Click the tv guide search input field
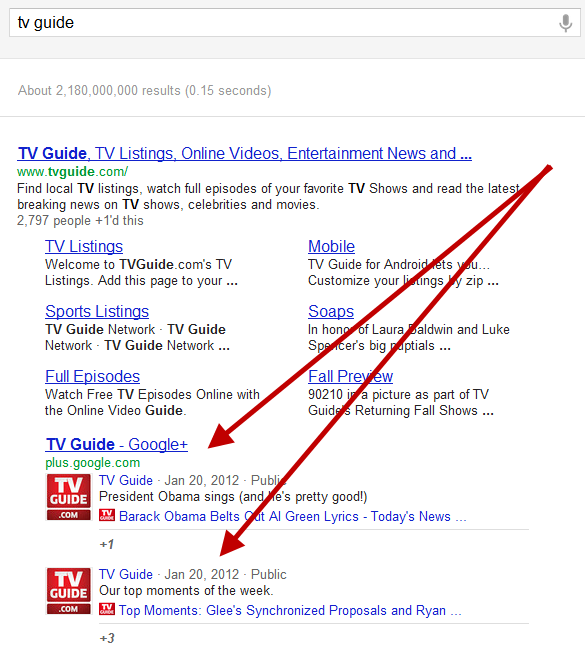This screenshot has width=585, height=650. (295, 22)
